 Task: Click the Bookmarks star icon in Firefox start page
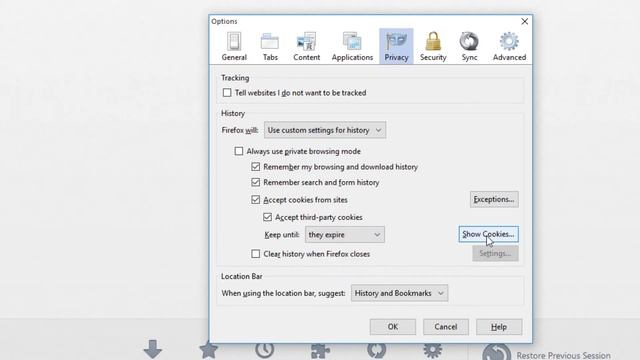pos(208,350)
